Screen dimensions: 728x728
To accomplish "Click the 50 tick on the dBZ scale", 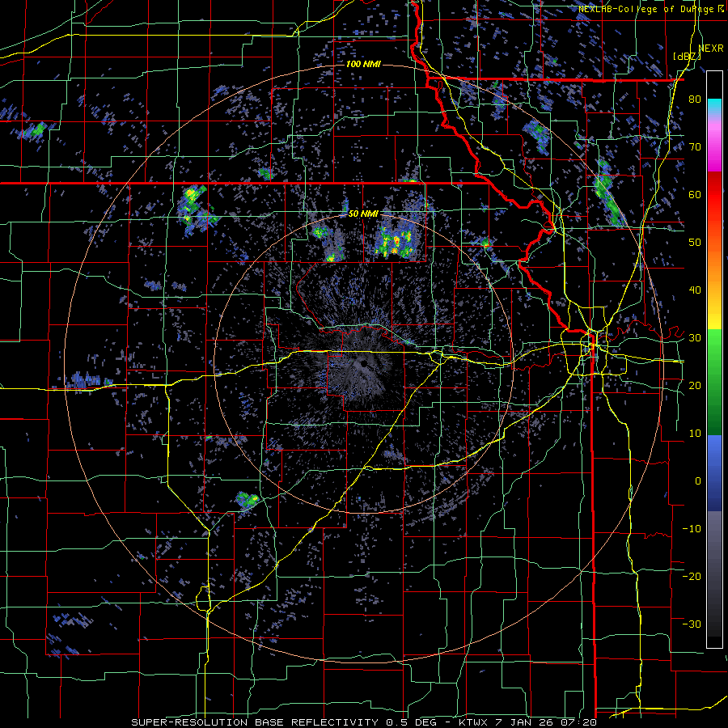I will [695, 243].
